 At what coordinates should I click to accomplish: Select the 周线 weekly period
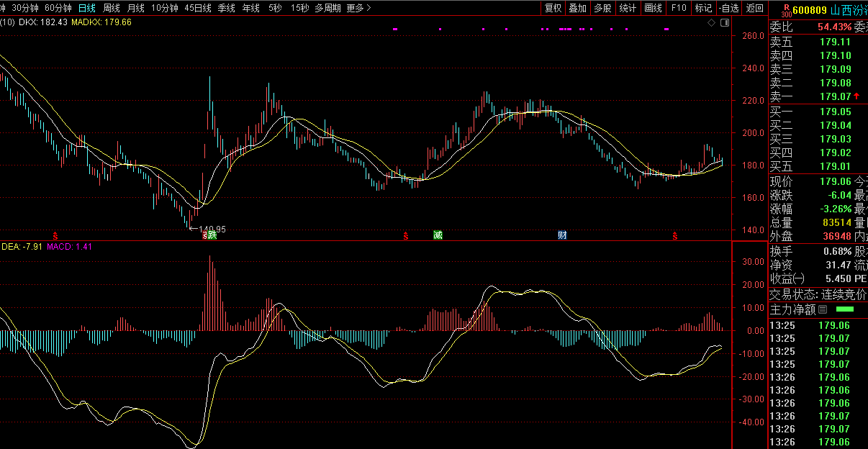111,8
